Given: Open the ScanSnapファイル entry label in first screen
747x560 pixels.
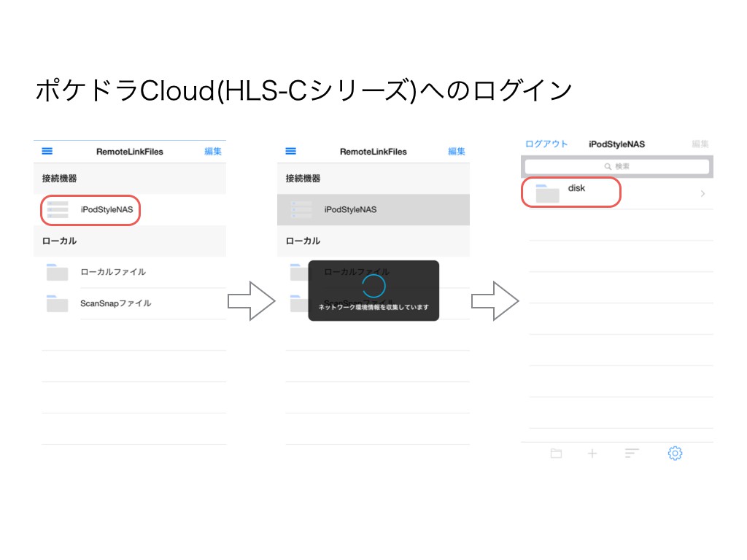Looking at the screenshot, I should 115,303.
